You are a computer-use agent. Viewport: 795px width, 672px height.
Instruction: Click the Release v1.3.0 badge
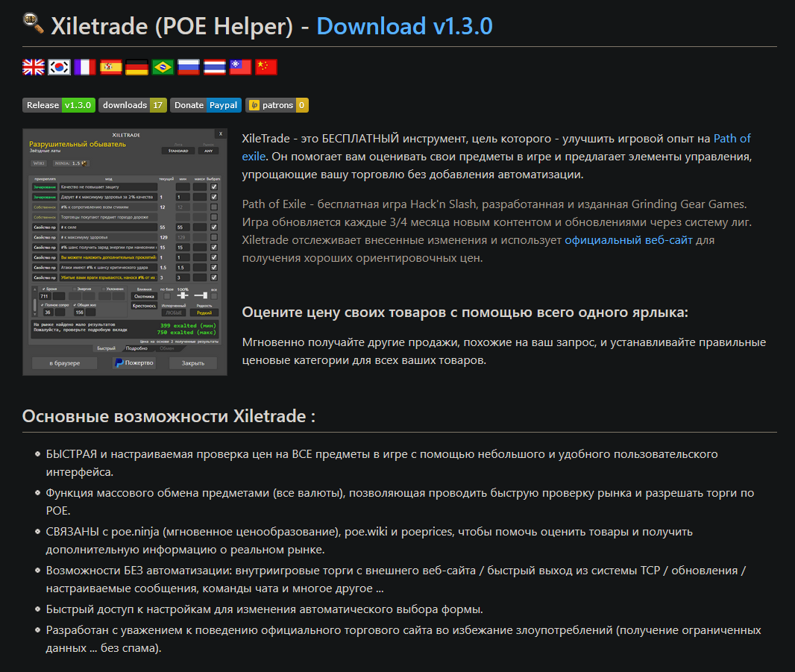coord(59,105)
